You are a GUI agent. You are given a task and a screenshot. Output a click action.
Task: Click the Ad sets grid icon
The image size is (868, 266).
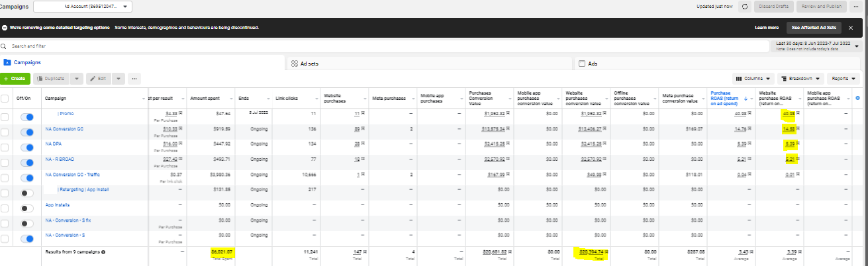(294, 64)
